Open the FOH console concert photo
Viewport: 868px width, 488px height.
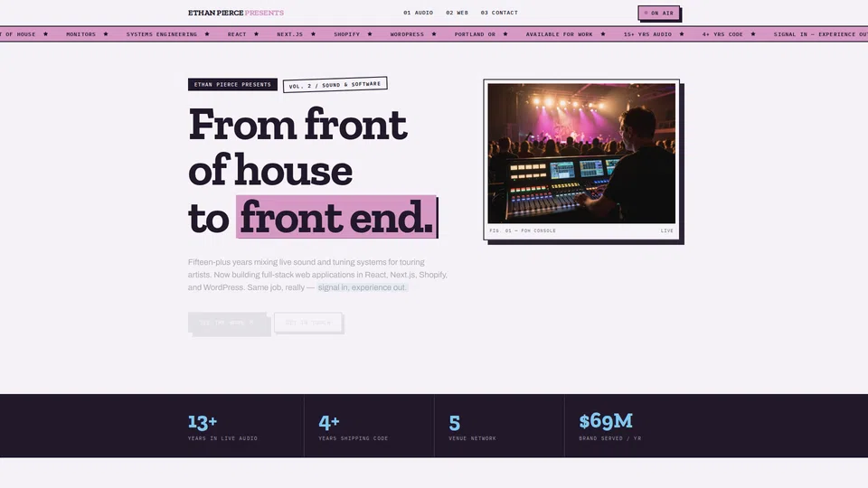pos(581,154)
